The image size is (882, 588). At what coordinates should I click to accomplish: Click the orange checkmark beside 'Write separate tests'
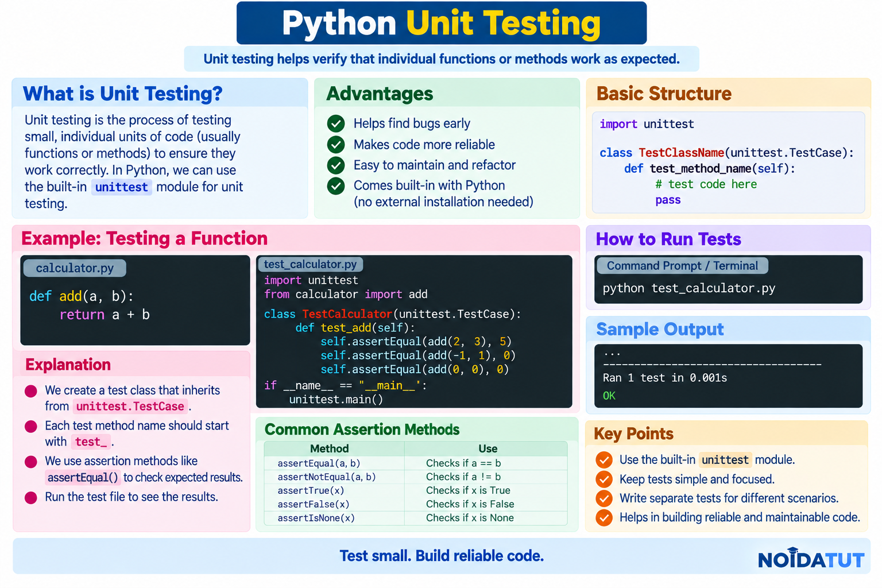(x=604, y=498)
